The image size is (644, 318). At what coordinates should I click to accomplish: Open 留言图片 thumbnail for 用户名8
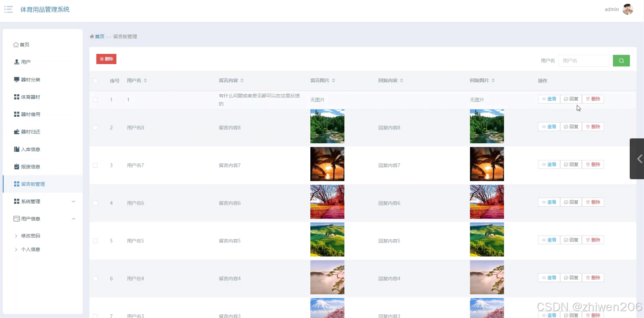coord(327,126)
